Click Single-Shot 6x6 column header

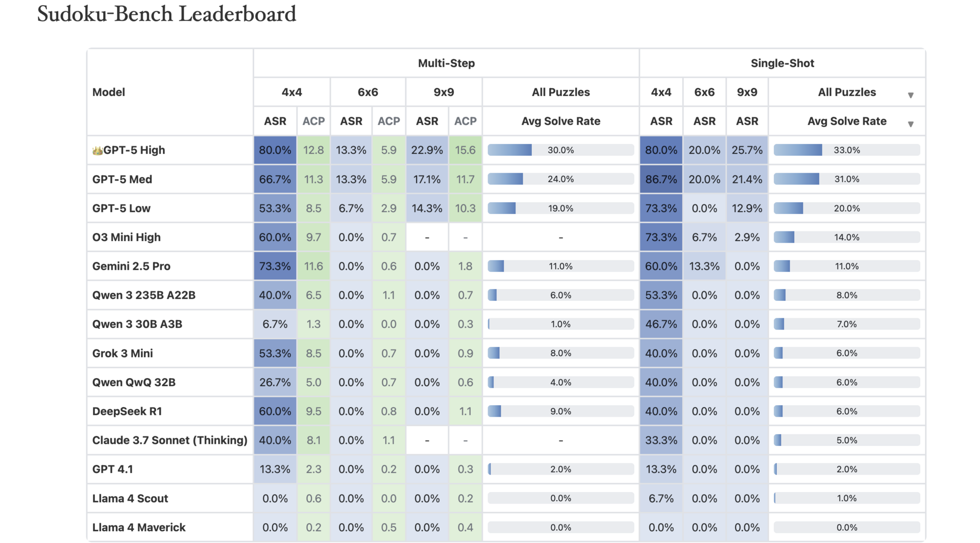pos(704,92)
